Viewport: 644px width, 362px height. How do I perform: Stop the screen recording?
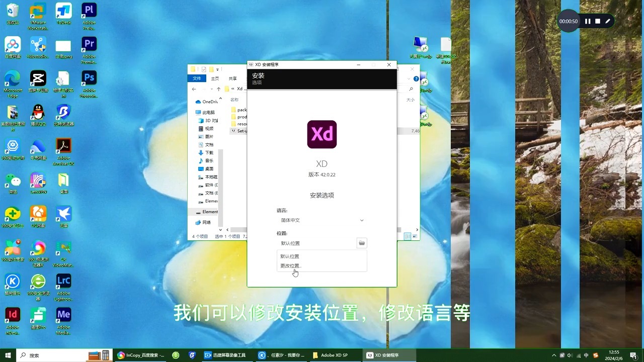[x=598, y=21]
